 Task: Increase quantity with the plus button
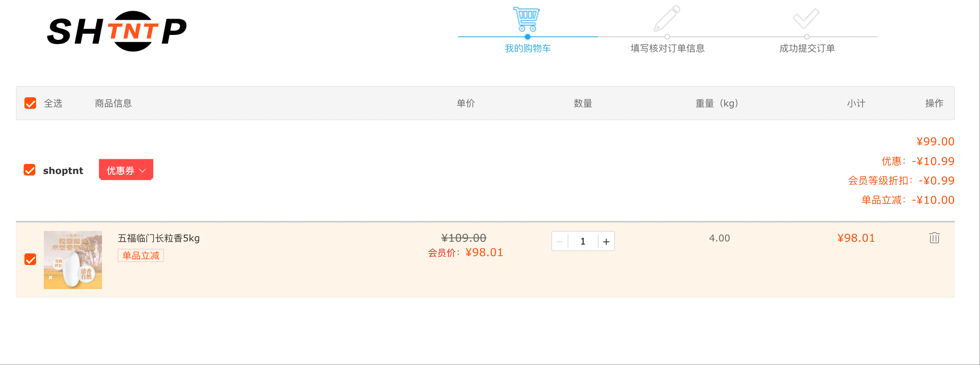pos(606,241)
